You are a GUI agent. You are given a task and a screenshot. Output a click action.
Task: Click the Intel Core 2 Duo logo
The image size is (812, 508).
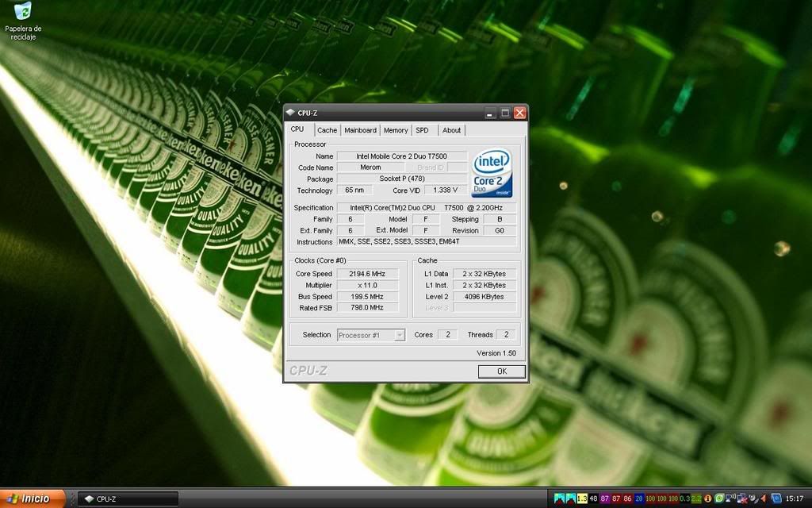point(492,173)
